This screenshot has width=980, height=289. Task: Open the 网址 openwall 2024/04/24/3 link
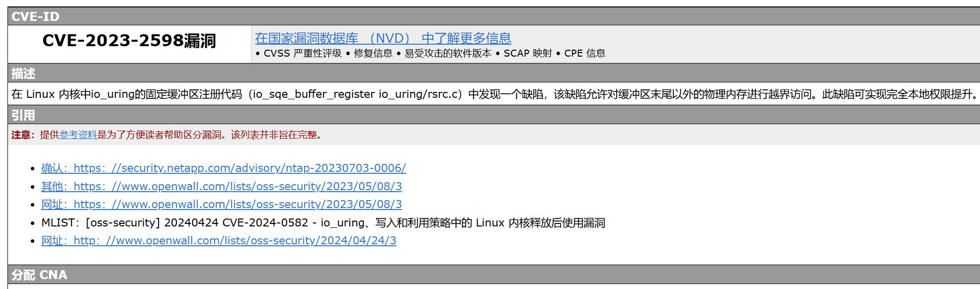pyautogui.click(x=219, y=240)
